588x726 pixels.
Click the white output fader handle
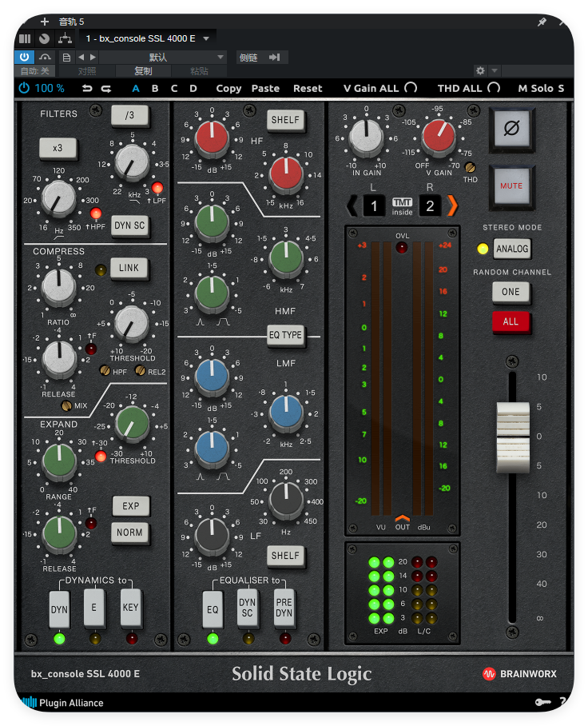click(x=513, y=437)
